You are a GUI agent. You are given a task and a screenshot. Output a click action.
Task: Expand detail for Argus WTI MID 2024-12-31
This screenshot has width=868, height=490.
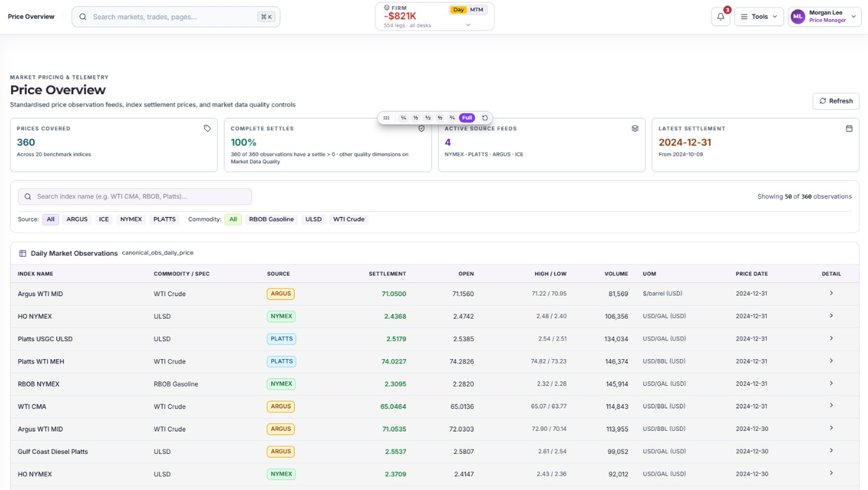(x=831, y=293)
